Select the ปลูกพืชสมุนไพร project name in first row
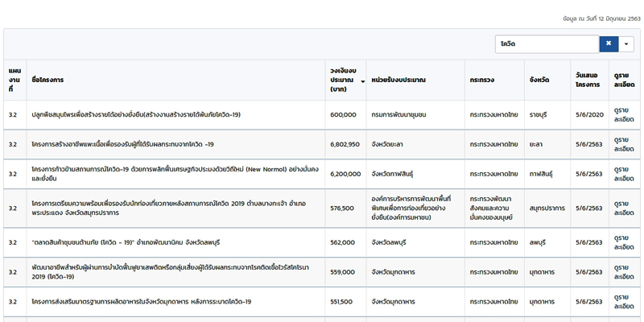Screen dimensions: 644x322 [135, 114]
